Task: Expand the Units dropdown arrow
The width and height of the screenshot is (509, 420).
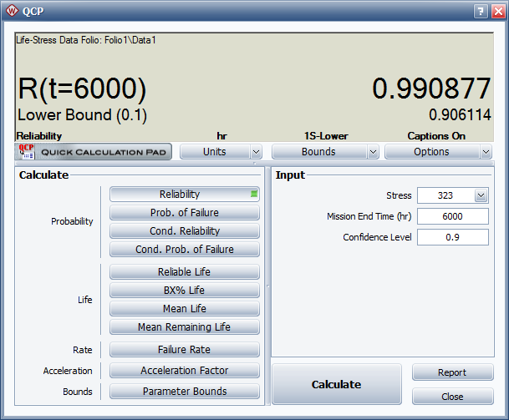Action: tap(256, 152)
